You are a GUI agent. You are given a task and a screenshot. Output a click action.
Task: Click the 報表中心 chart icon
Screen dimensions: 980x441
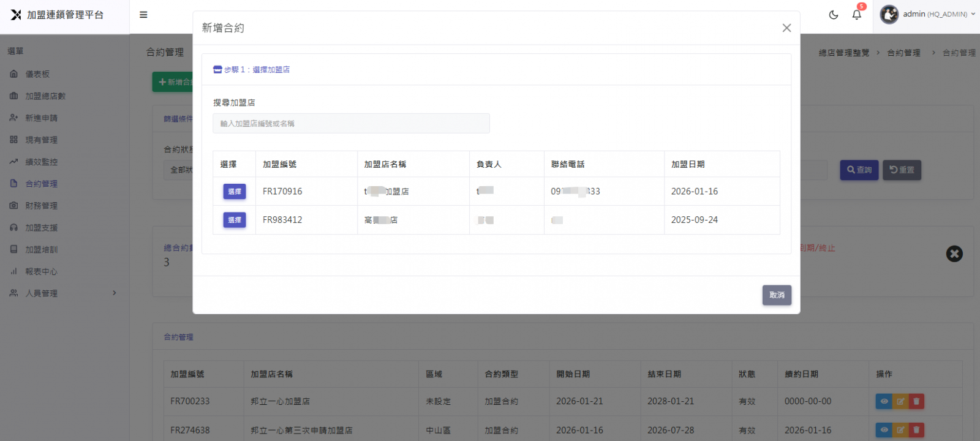(13, 271)
